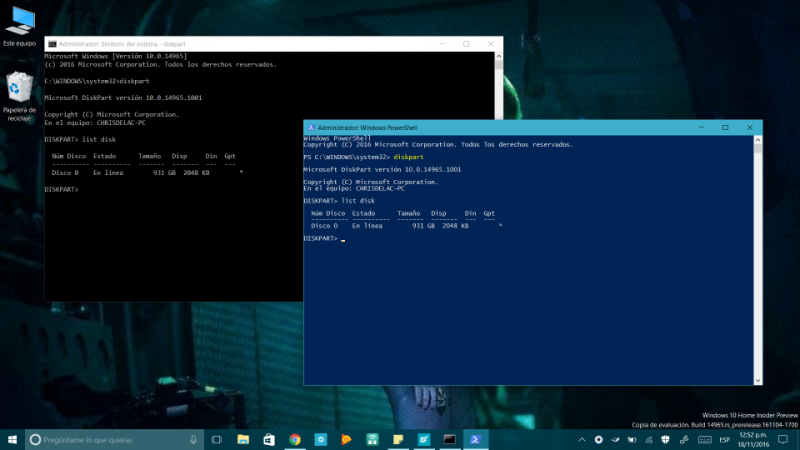Launch the Windows Store taskbar icon
The image size is (800, 450).
[269, 439]
